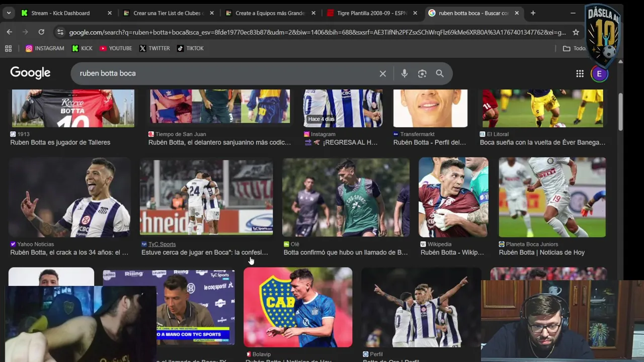Open El Litoral Banega match image
This screenshot has width=644, height=362.
(542, 108)
